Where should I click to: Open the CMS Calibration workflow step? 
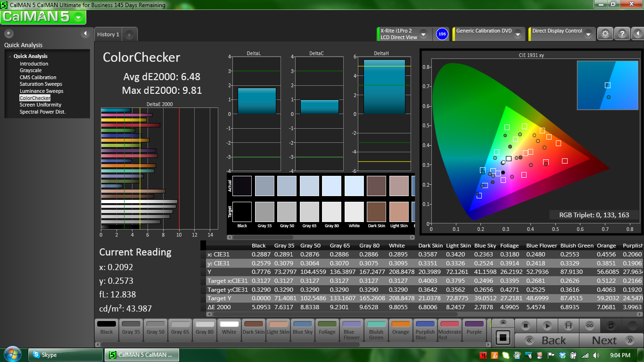click(38, 77)
